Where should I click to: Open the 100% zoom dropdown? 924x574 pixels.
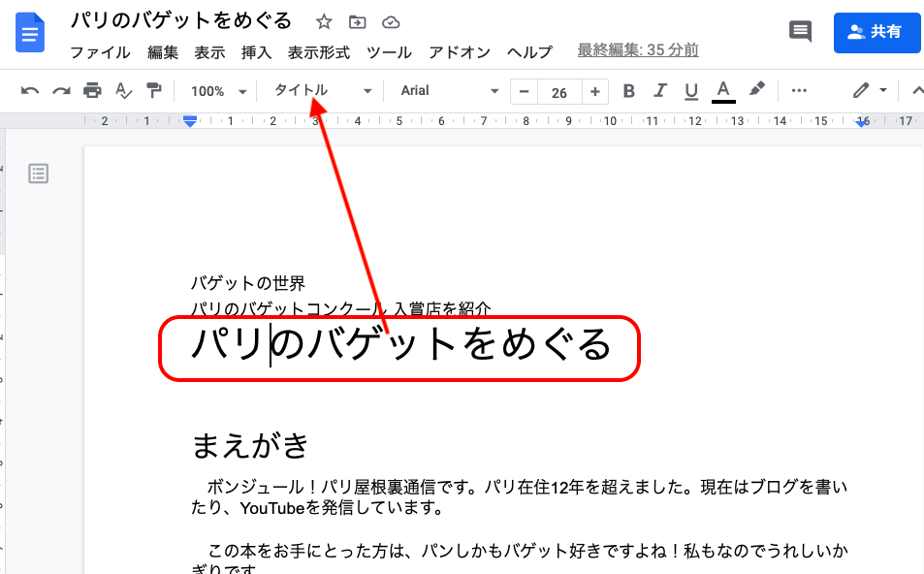click(218, 91)
